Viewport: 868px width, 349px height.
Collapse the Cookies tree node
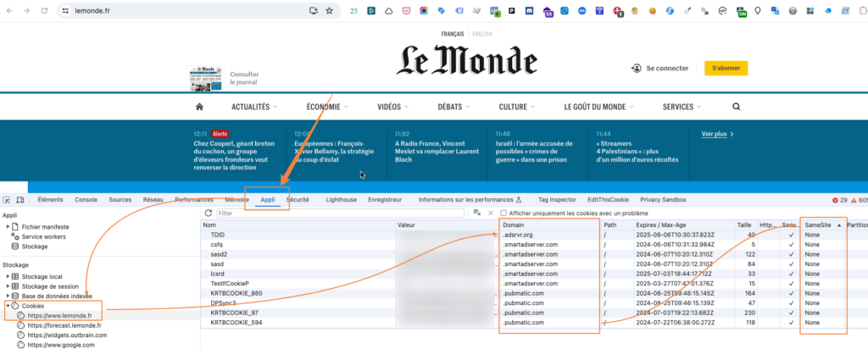pos(8,306)
